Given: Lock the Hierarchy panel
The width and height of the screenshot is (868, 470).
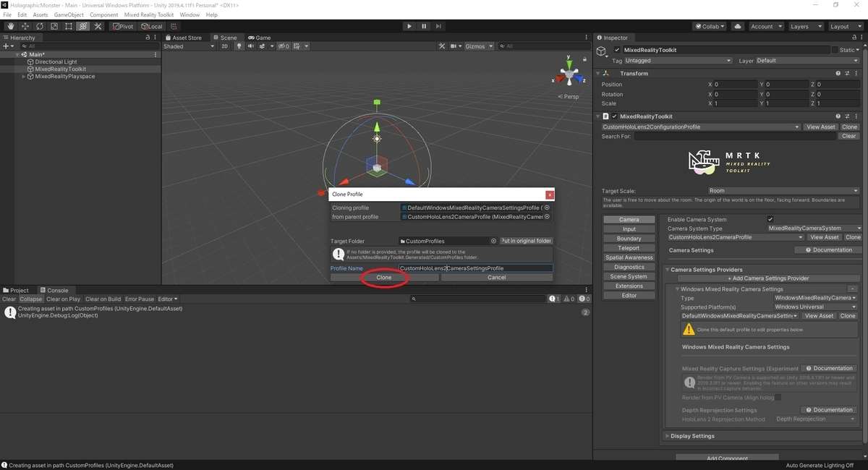Looking at the screenshot, I should pos(148,38).
